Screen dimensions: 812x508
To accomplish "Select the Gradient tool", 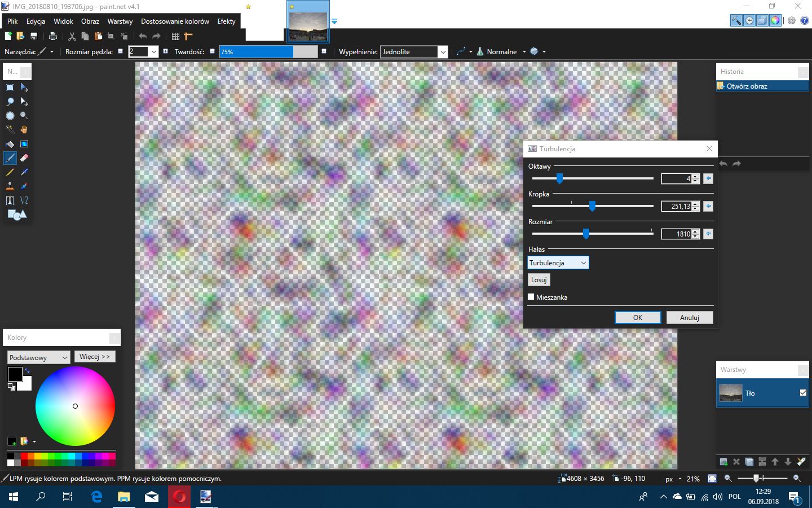I will [x=24, y=144].
